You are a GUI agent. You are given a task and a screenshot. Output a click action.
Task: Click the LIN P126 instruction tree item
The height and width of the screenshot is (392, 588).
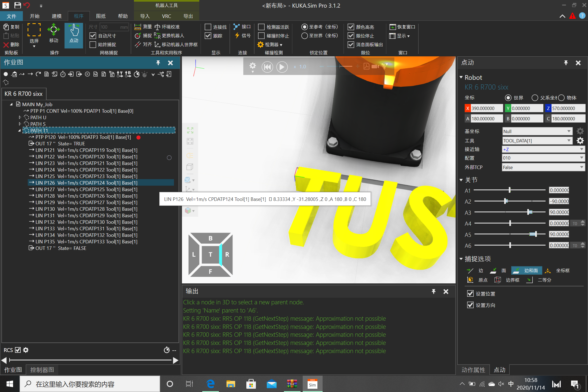(83, 182)
